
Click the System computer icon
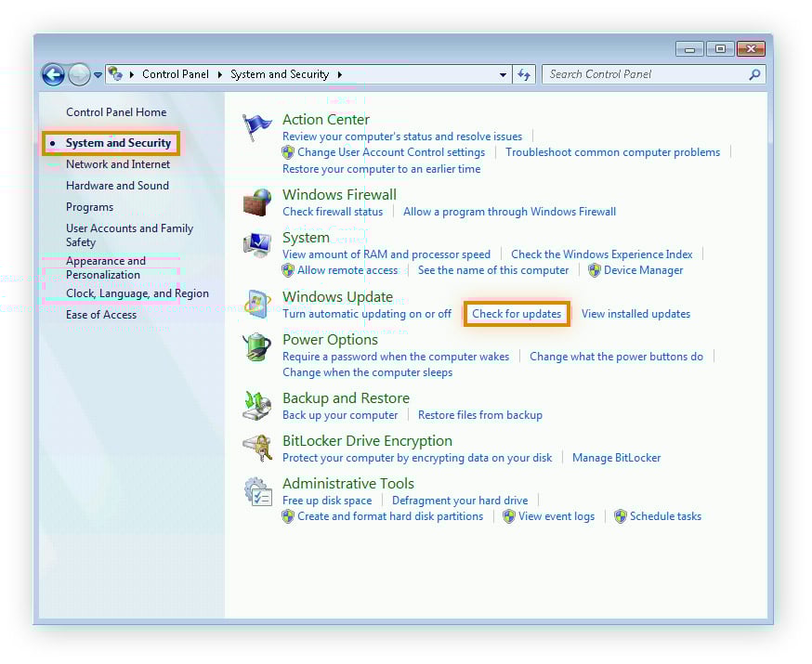point(257,245)
